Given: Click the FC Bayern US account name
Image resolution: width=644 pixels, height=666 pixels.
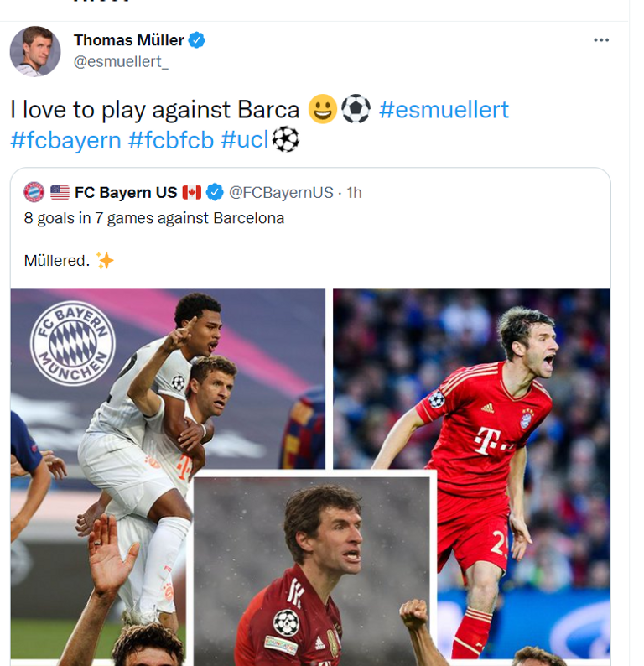Looking at the screenshot, I should coord(126,192).
